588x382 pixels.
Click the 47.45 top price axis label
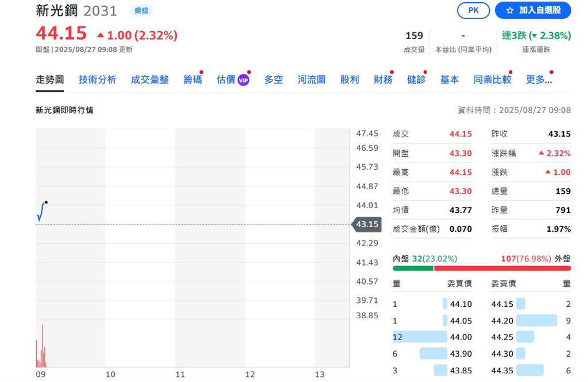click(367, 134)
